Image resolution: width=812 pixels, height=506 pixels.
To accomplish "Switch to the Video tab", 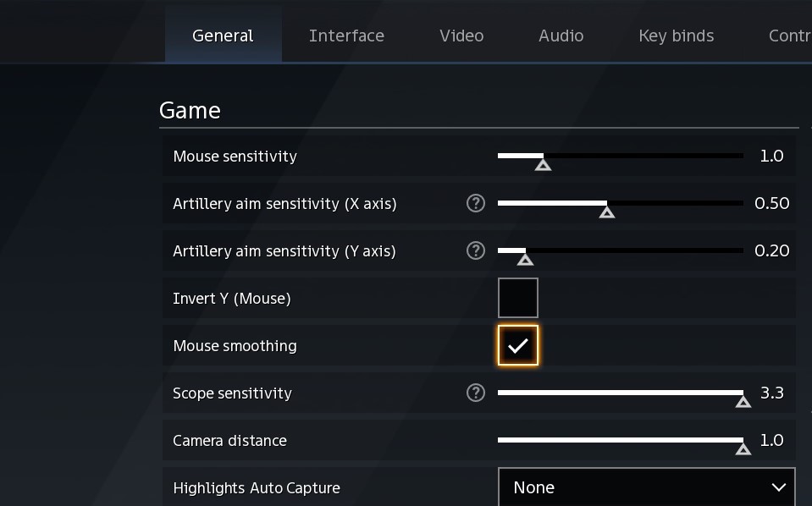I will [461, 36].
